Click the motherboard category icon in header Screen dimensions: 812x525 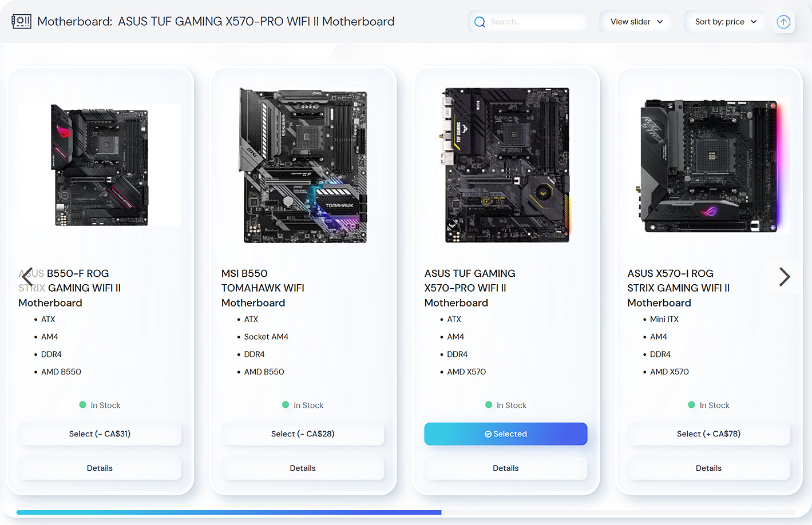(x=21, y=22)
